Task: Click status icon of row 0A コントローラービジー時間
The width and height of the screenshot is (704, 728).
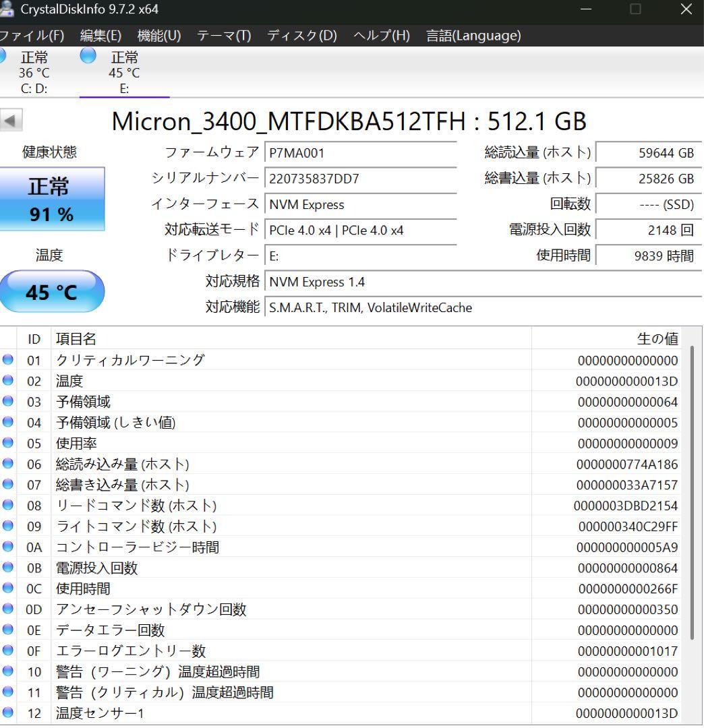Action: [8, 547]
